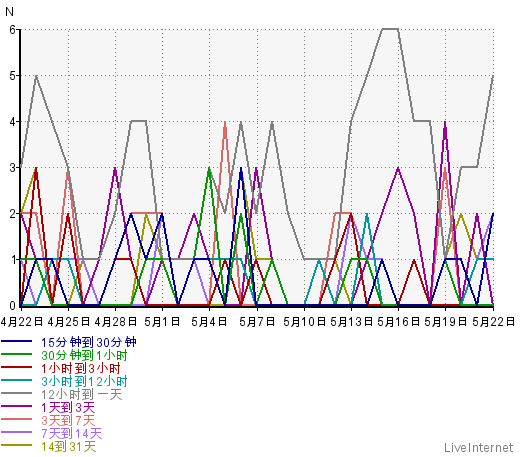
Task: Click the dark blue legend line swatch
Action: [x=17, y=341]
